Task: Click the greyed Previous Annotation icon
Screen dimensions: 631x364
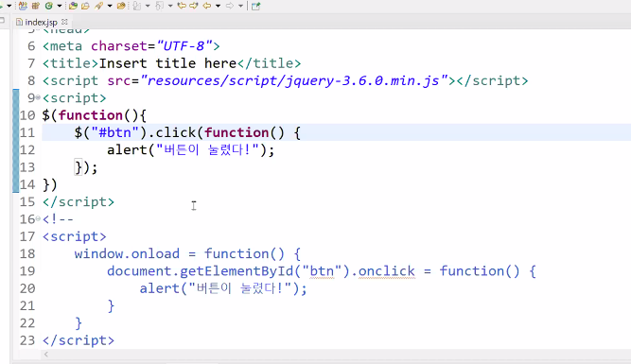Action: [159, 6]
